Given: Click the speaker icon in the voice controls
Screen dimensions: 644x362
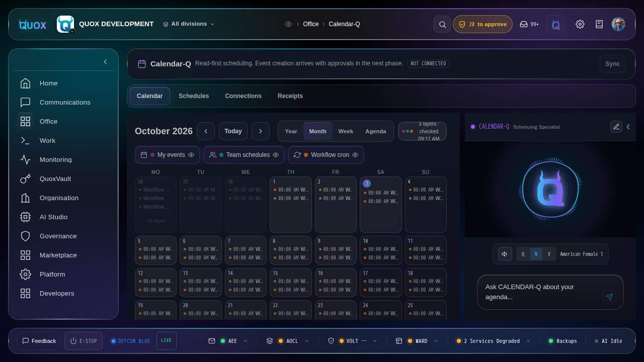Looking at the screenshot, I should point(505,254).
